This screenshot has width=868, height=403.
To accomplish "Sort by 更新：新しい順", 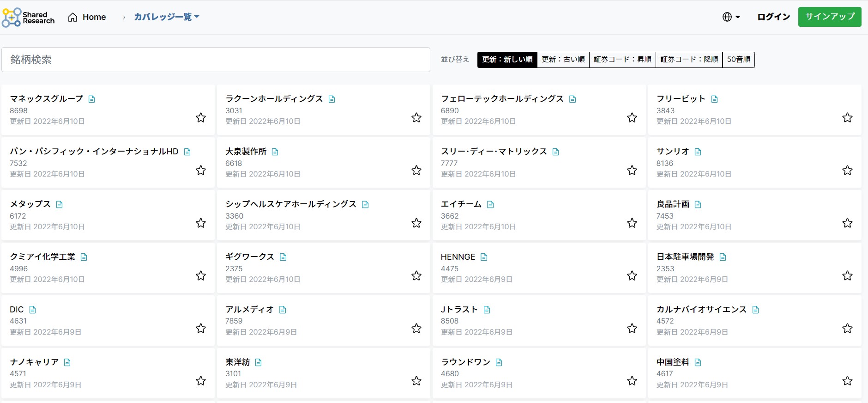I will click(x=507, y=60).
